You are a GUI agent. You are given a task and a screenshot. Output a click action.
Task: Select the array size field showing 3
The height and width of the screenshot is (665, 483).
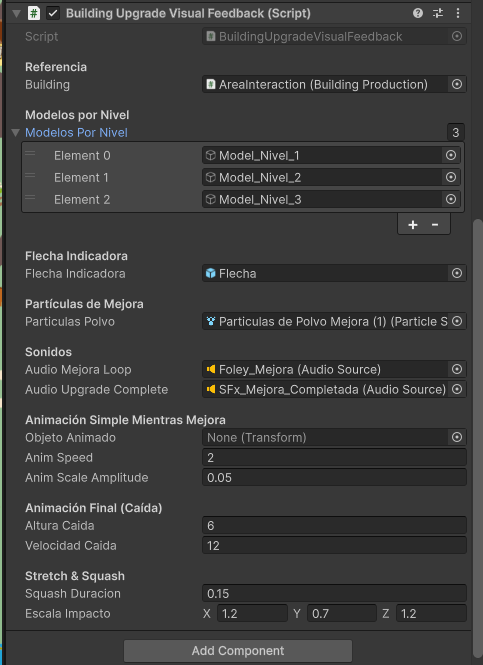(455, 133)
